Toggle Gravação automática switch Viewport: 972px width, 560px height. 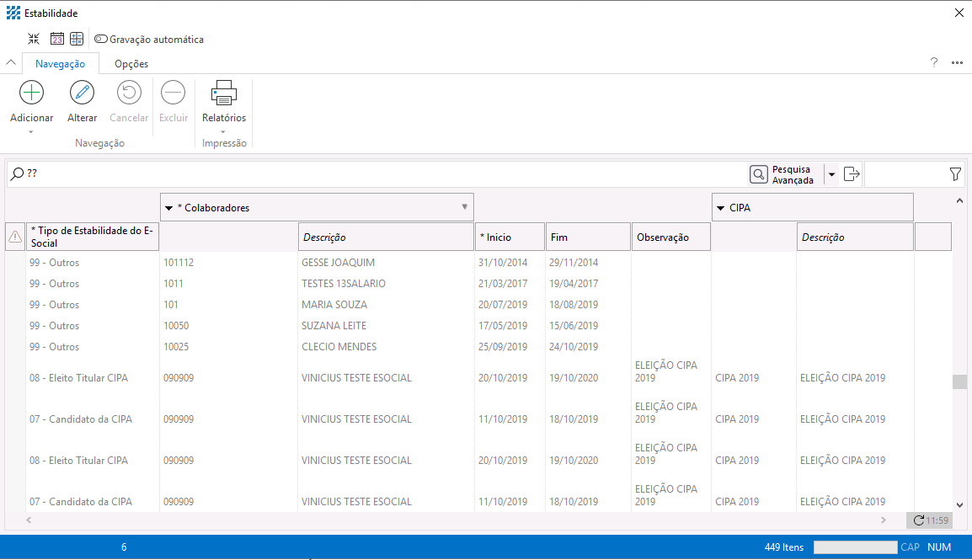100,39
